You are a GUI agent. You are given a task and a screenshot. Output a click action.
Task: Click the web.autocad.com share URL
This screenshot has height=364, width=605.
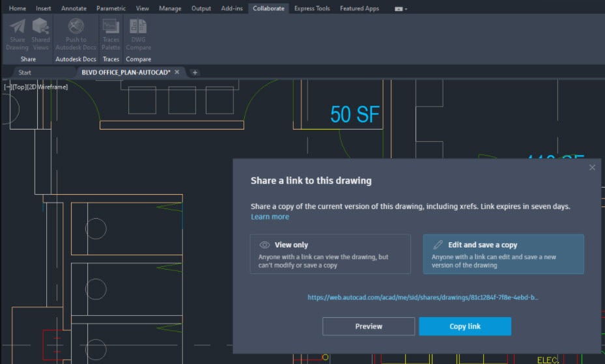[423, 298]
